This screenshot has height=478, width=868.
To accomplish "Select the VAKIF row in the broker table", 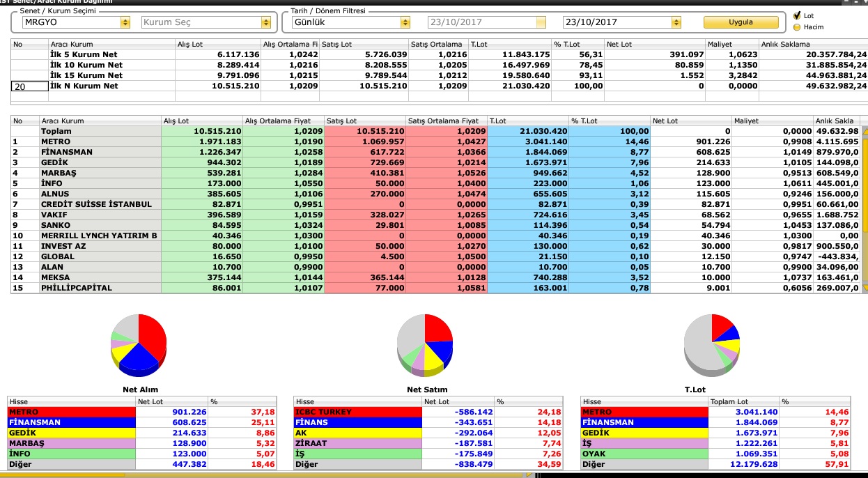I will [435, 215].
